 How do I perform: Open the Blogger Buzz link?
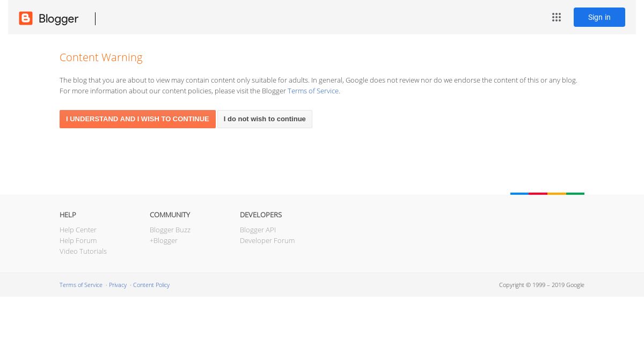[x=170, y=230]
